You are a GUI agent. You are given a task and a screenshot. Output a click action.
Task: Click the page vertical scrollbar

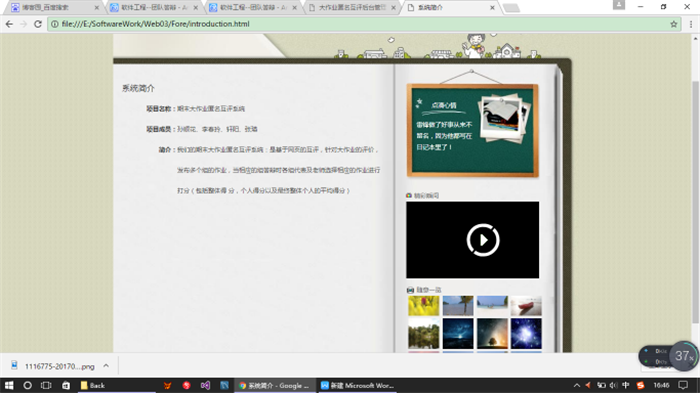pyautogui.click(x=696, y=202)
